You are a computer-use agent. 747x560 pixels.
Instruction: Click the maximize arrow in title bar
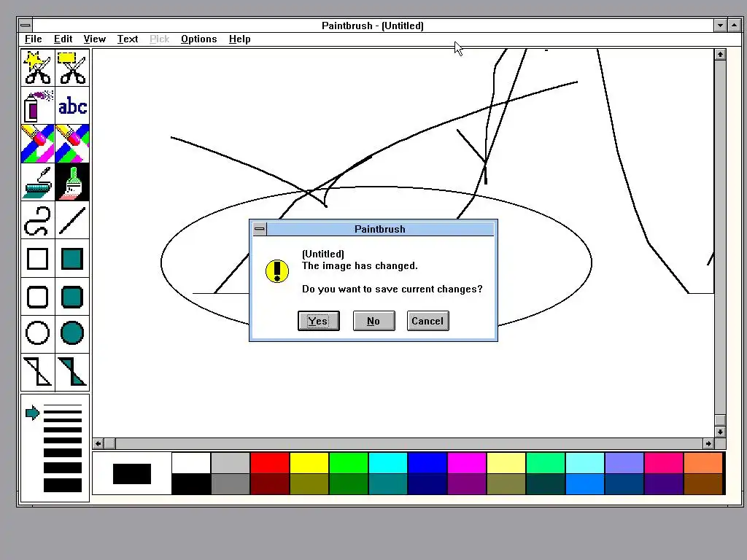click(735, 26)
